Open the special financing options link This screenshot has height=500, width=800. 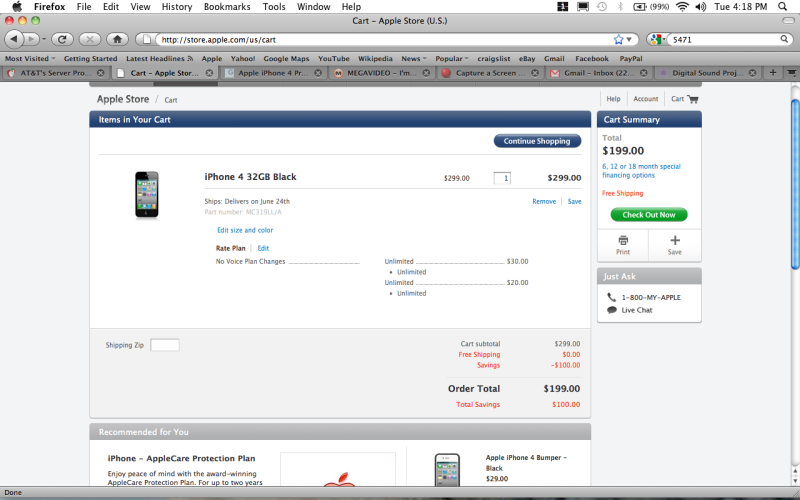pyautogui.click(x=641, y=171)
